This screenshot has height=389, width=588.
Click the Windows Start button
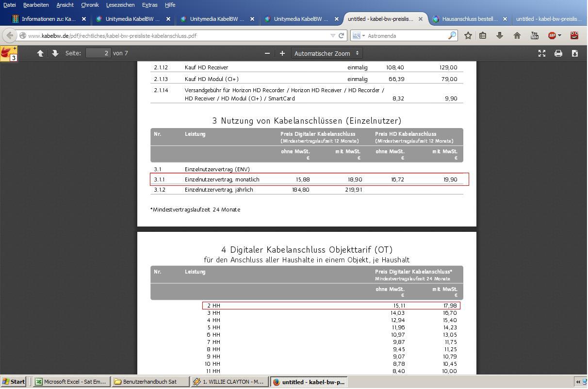[x=14, y=382]
